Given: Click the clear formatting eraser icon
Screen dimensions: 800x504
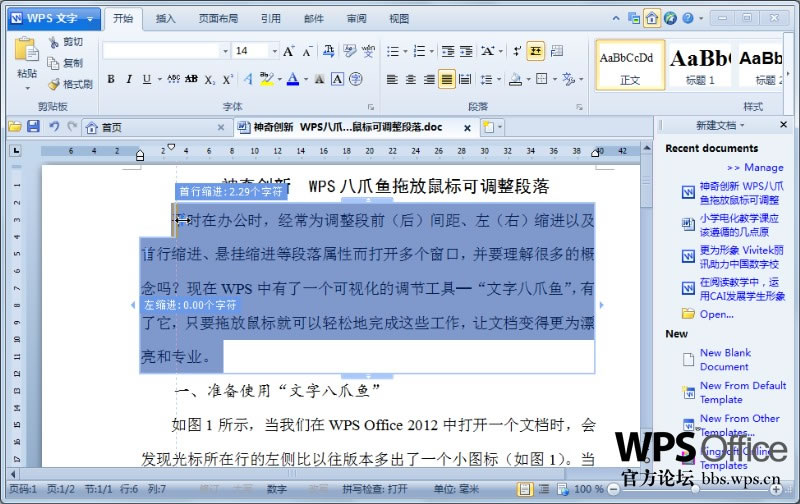Looking at the screenshot, I should coord(349,51).
